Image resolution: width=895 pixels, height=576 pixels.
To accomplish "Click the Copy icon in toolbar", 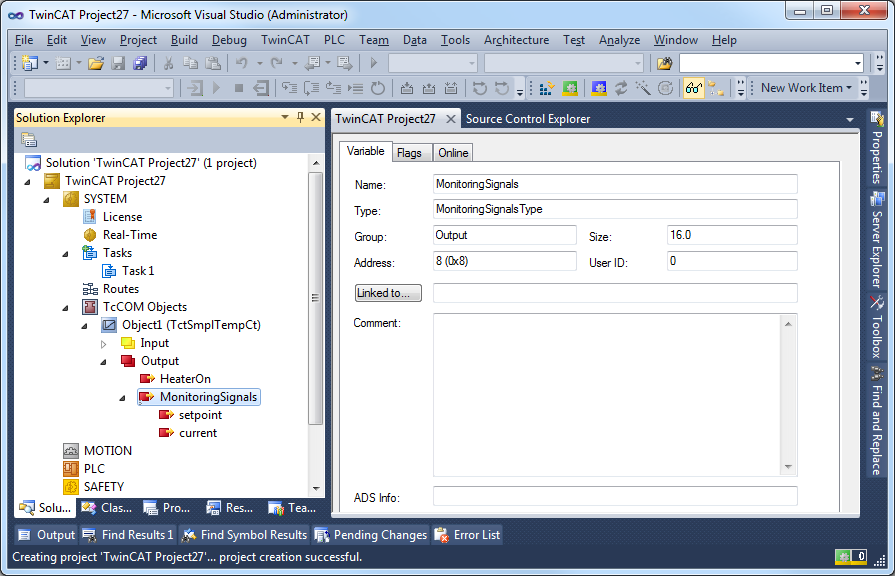I will [190, 63].
